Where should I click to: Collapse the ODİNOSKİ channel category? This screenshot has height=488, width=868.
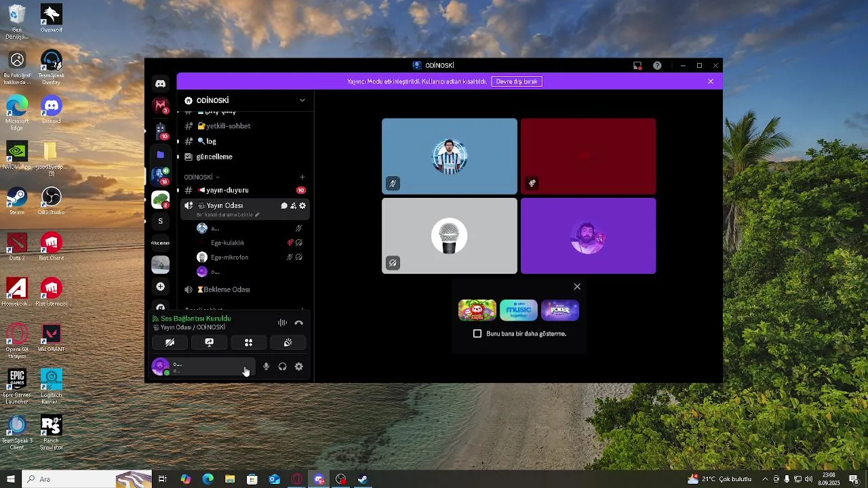coord(201,177)
